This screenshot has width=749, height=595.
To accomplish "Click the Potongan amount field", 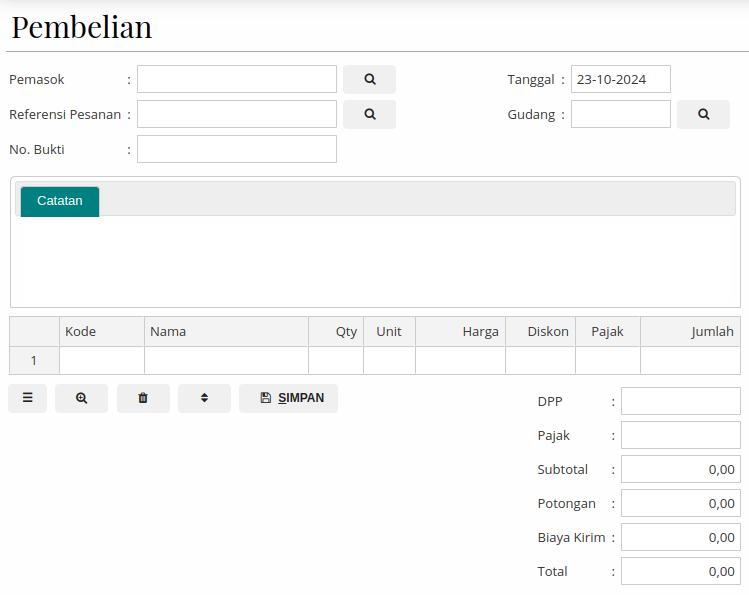I will (x=680, y=503).
